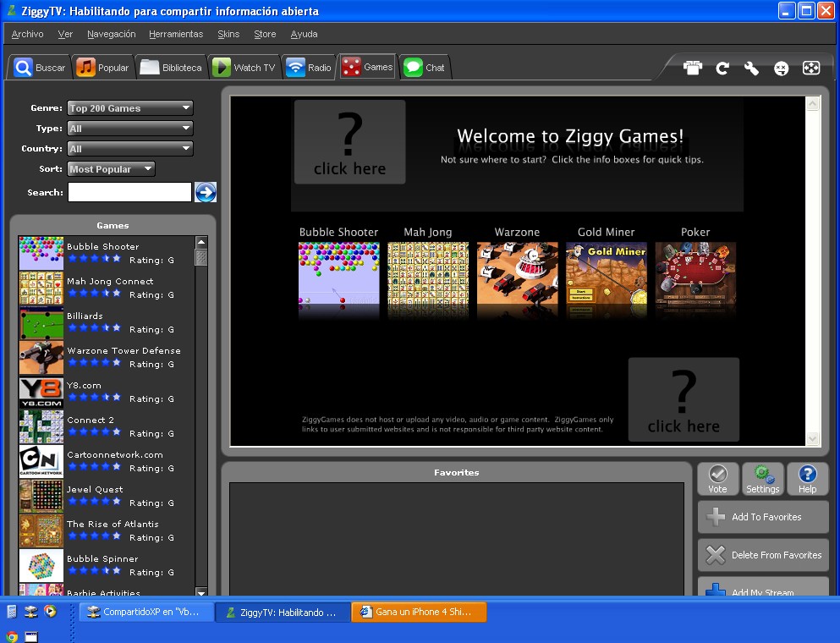Viewport: 840px width, 643px height.
Task: Click content pane scroll down arrow
Action: point(813,438)
